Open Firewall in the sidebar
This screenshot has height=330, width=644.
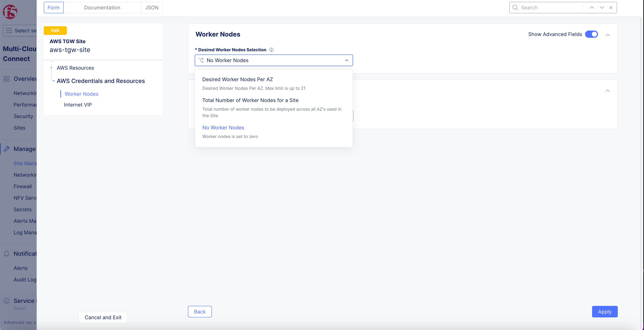pyautogui.click(x=23, y=186)
